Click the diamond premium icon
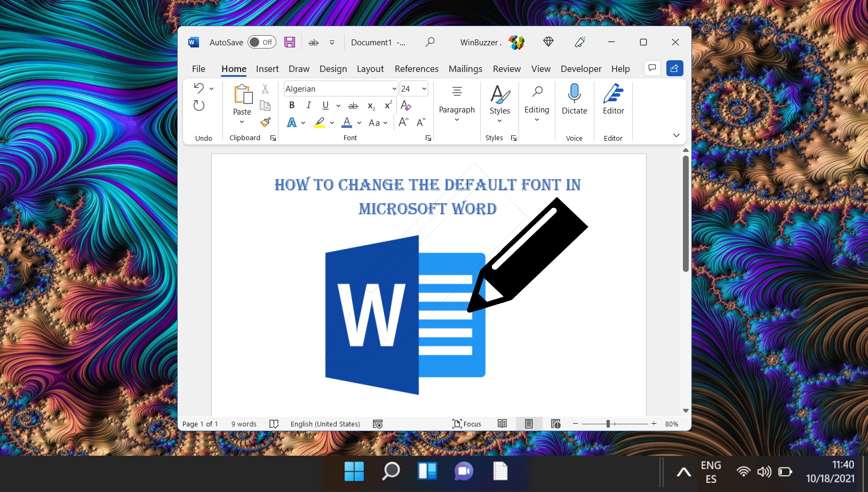The width and height of the screenshot is (868, 492). pyautogui.click(x=548, y=42)
